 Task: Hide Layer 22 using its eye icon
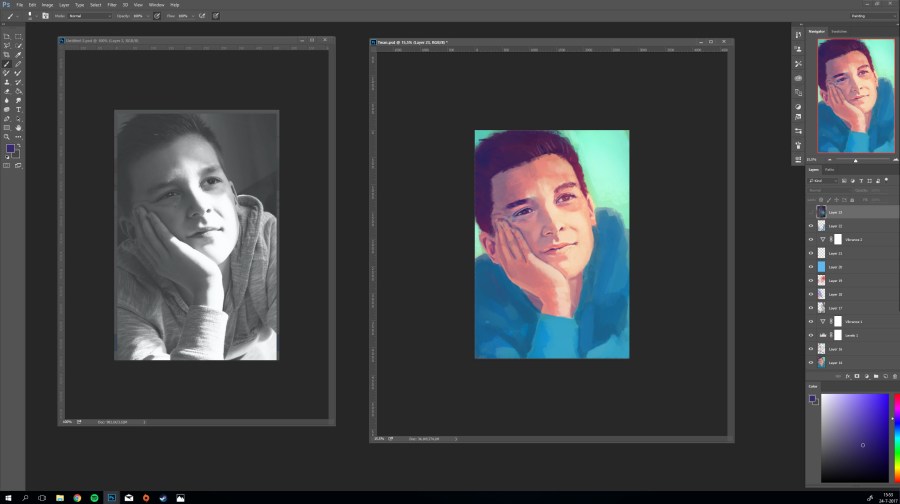click(x=811, y=226)
